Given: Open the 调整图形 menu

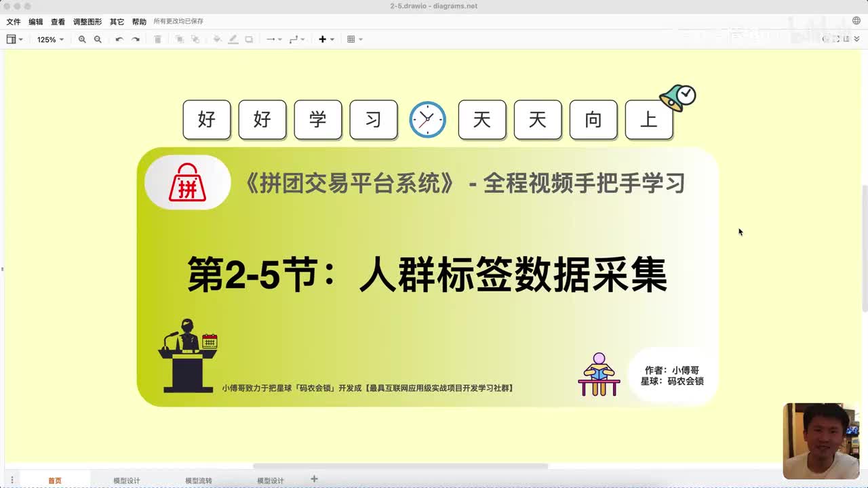Looking at the screenshot, I should [x=87, y=22].
